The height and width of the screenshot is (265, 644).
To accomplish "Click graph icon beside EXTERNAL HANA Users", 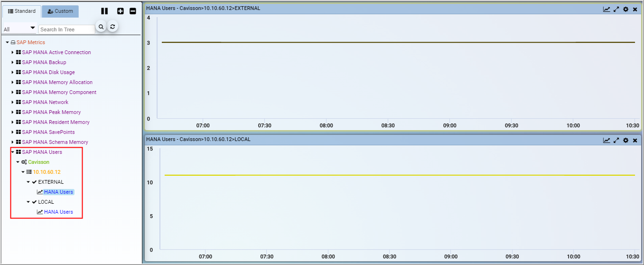I will pos(40,192).
